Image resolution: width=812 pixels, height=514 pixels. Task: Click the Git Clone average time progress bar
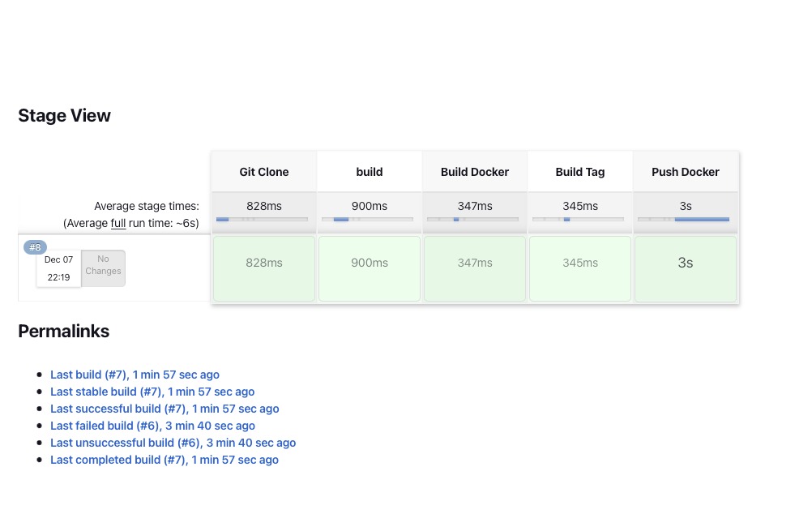(x=262, y=220)
